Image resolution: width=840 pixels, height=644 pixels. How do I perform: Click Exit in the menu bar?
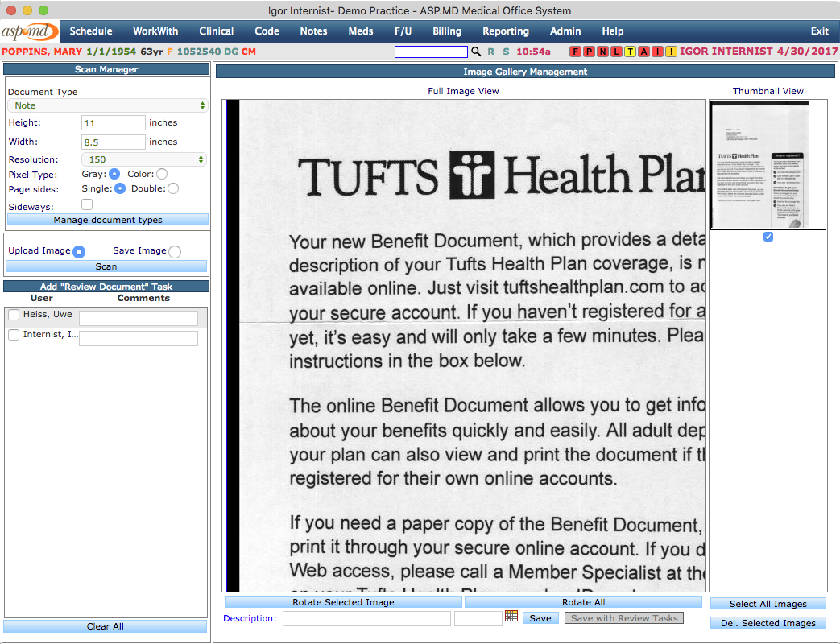pyautogui.click(x=820, y=31)
